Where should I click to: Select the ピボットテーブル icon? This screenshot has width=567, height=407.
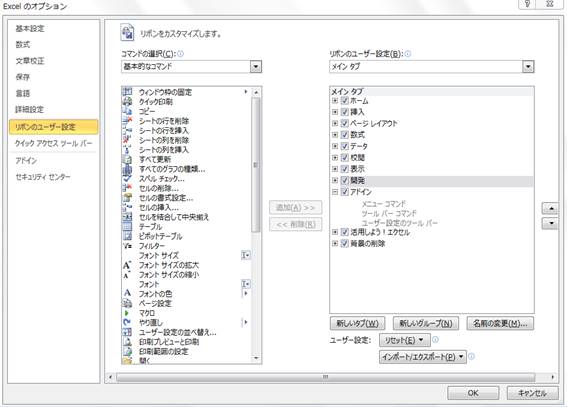(127, 236)
